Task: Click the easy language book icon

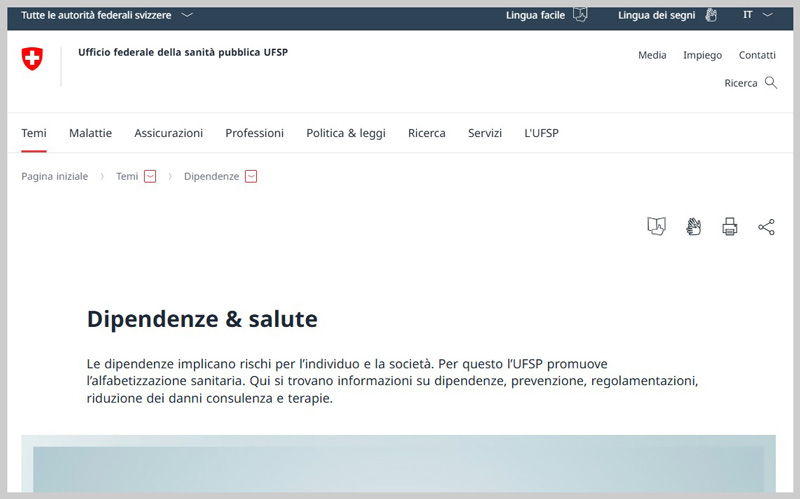Action: (x=580, y=15)
